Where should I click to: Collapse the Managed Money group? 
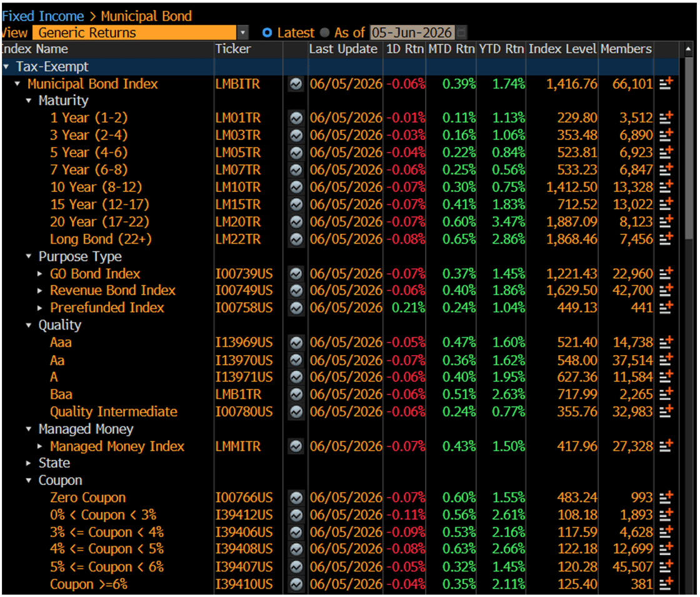29,429
